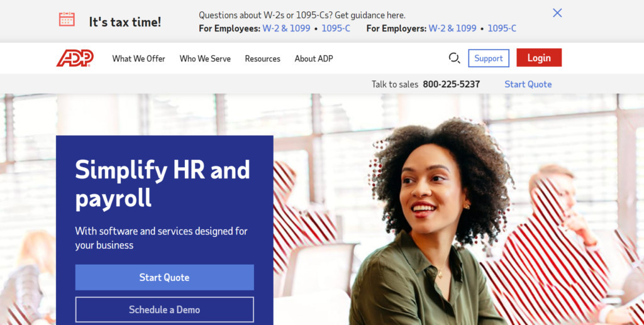Click the ADP logo
Viewport: 644px width, 325px height.
pos(75,58)
